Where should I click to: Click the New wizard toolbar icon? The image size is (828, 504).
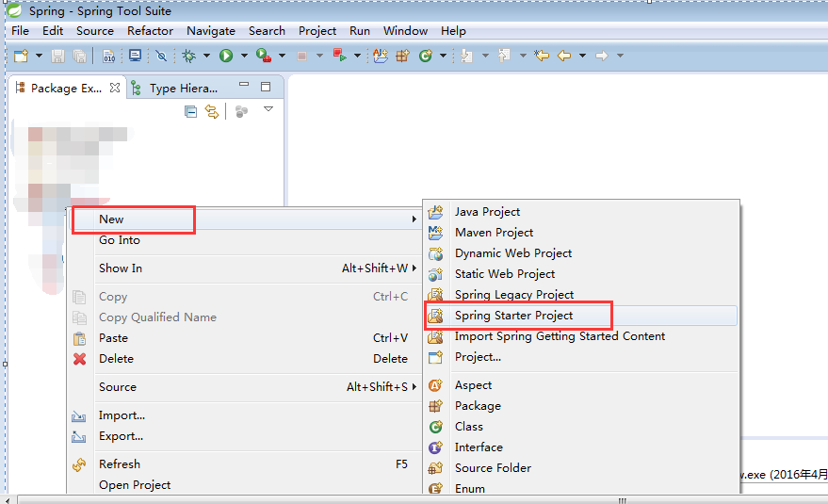pos(21,56)
